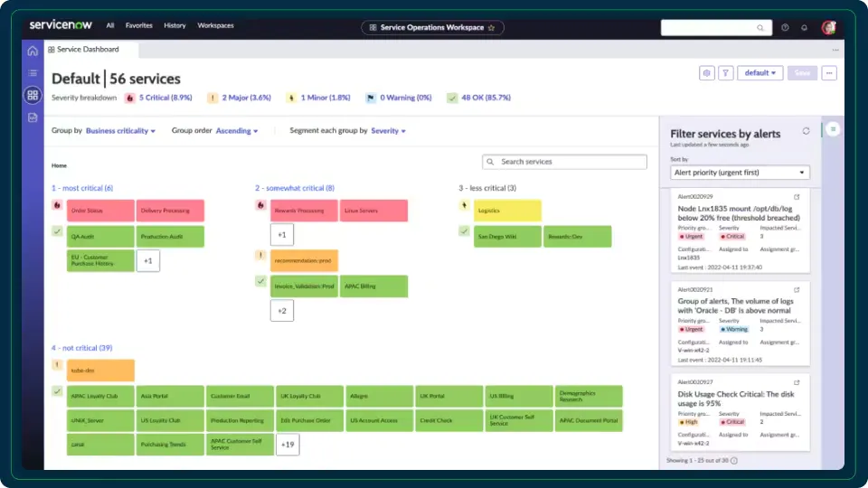
Task: Open Disk Usage Check Critical alert title
Action: pos(736,399)
